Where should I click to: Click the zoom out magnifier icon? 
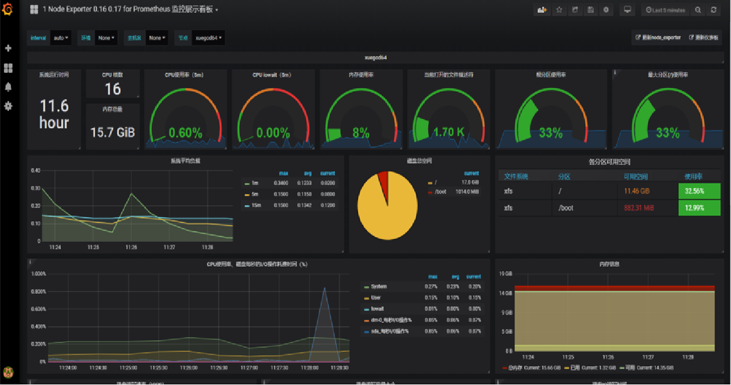click(698, 10)
